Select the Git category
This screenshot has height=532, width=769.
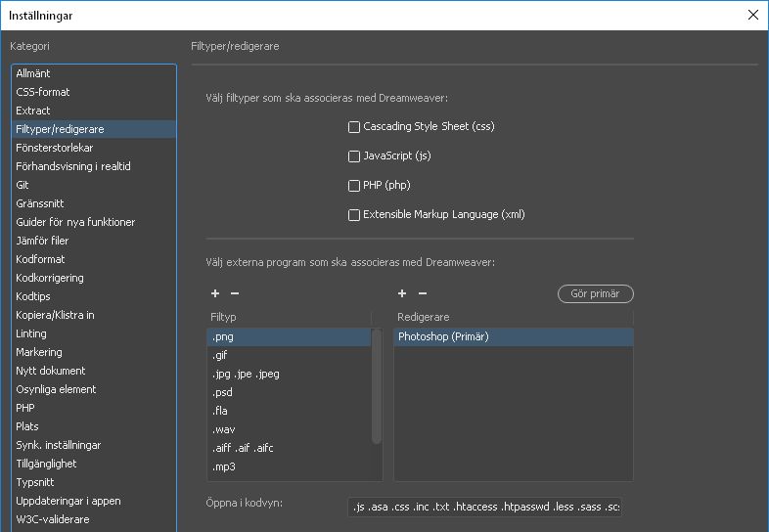click(x=23, y=185)
